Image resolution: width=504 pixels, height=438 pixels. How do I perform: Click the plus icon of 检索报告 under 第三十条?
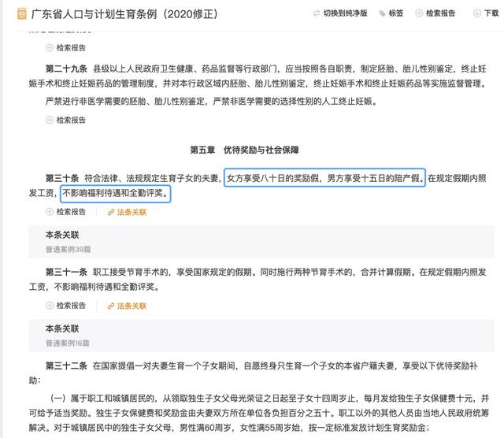(x=50, y=212)
